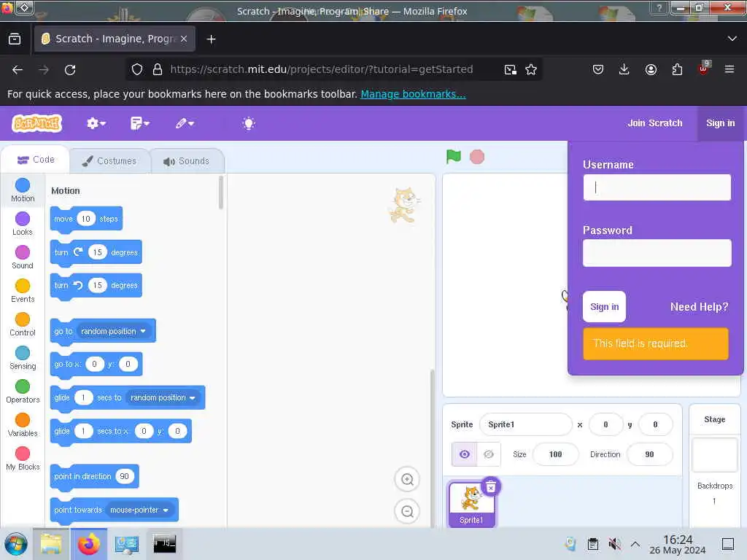
Task: Open Firefox extensions puzzle icon
Action: pos(677,69)
